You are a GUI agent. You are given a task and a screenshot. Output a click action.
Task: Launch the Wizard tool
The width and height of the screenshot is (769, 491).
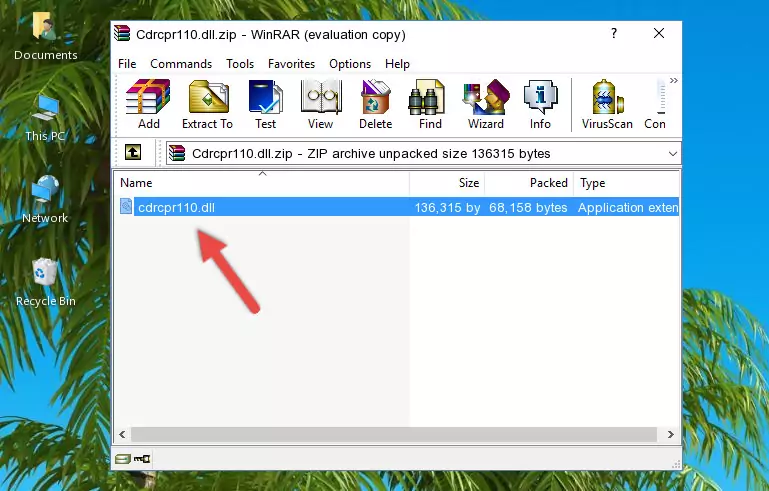pyautogui.click(x=486, y=104)
